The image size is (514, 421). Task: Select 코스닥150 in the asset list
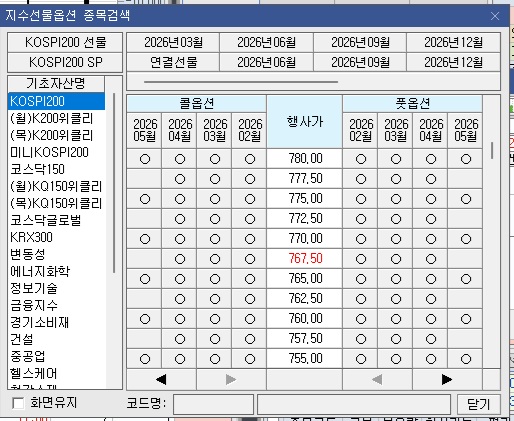(x=56, y=169)
